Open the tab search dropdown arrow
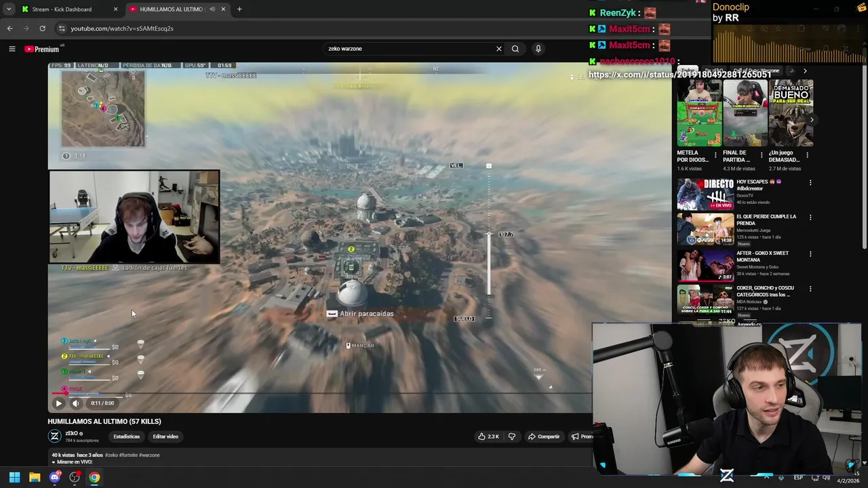This screenshot has height=488, width=868. pyautogui.click(x=8, y=9)
